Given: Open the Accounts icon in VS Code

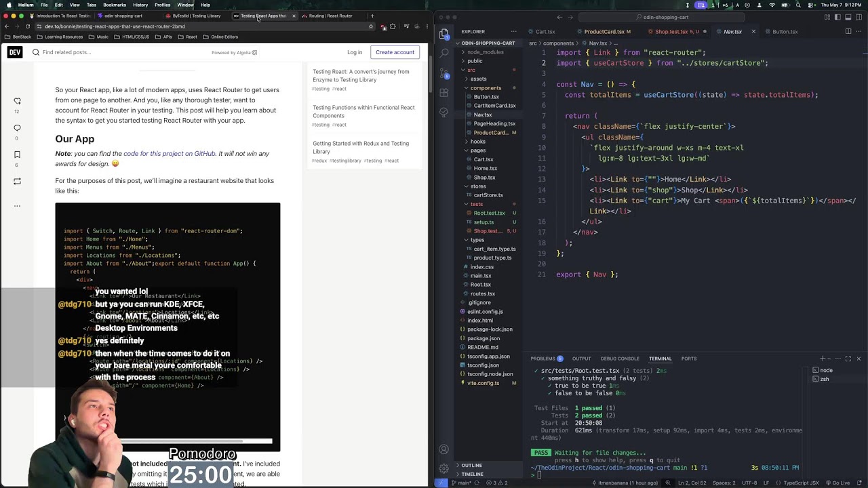Looking at the screenshot, I should click(444, 449).
